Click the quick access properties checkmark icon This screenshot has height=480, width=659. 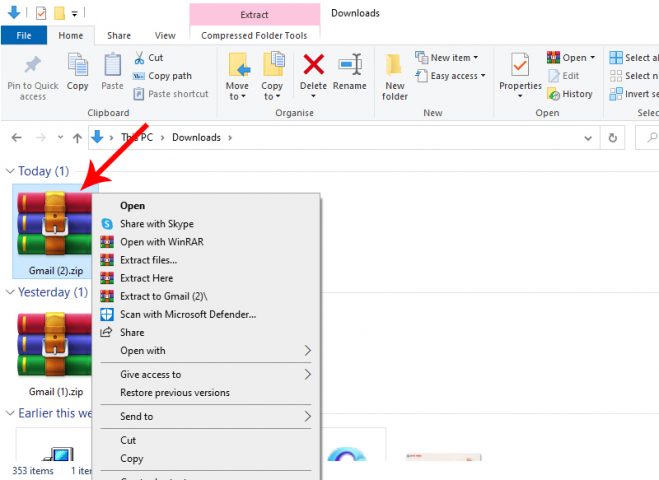tap(41, 13)
